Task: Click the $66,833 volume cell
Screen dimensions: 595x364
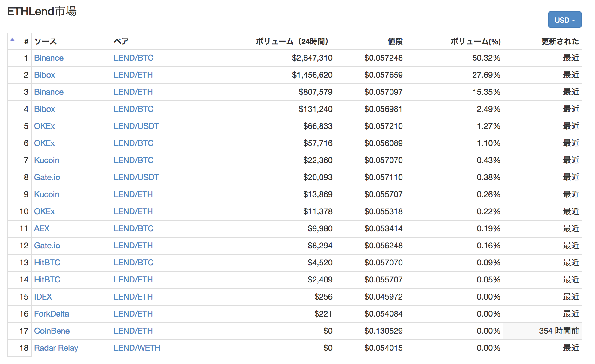Action: coord(318,126)
